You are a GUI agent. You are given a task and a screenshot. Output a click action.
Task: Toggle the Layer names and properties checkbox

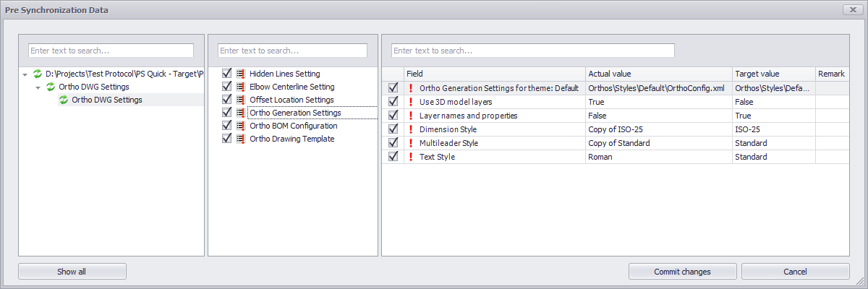pyautogui.click(x=393, y=116)
